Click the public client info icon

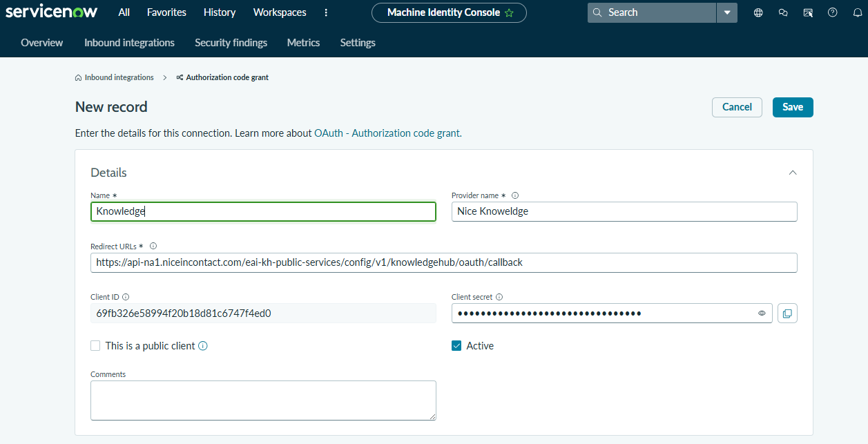tap(203, 346)
